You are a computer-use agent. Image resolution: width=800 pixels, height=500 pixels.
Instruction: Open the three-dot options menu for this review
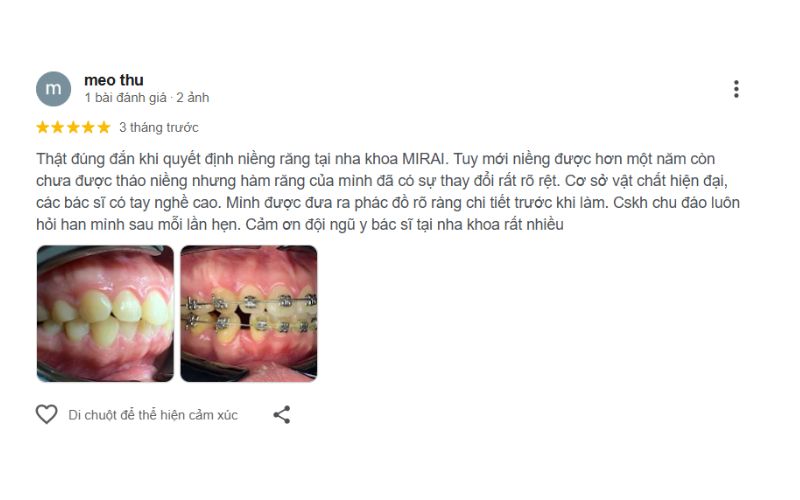736,89
